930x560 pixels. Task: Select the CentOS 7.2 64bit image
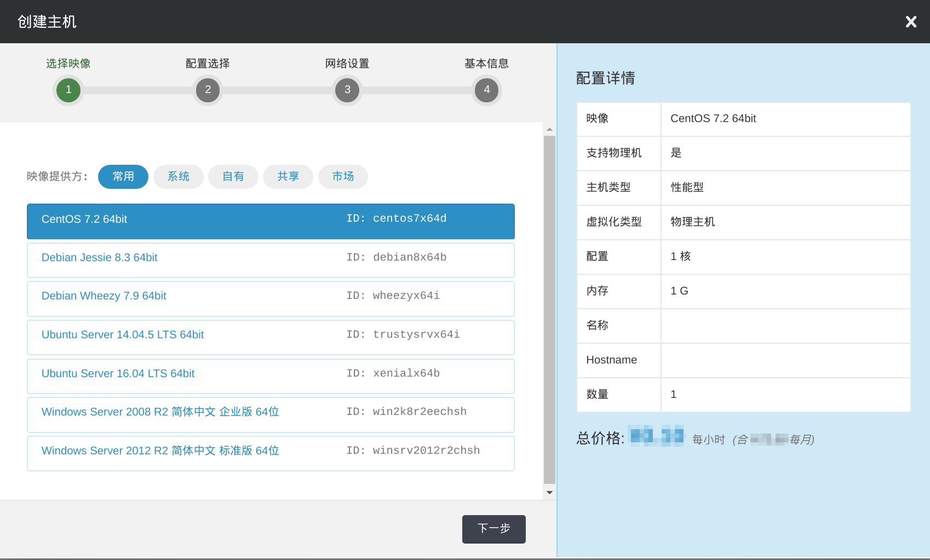coord(271,221)
